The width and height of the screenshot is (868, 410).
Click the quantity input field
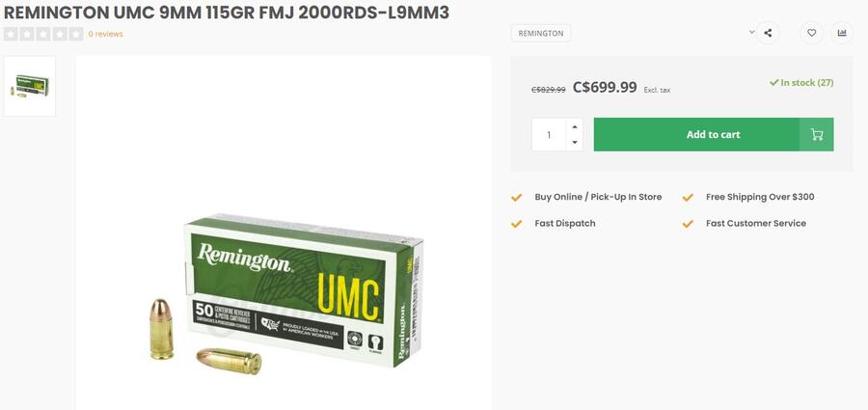[x=549, y=135]
